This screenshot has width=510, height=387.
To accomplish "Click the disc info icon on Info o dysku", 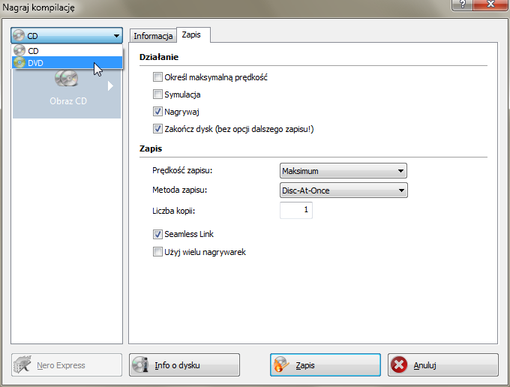I will [140, 365].
